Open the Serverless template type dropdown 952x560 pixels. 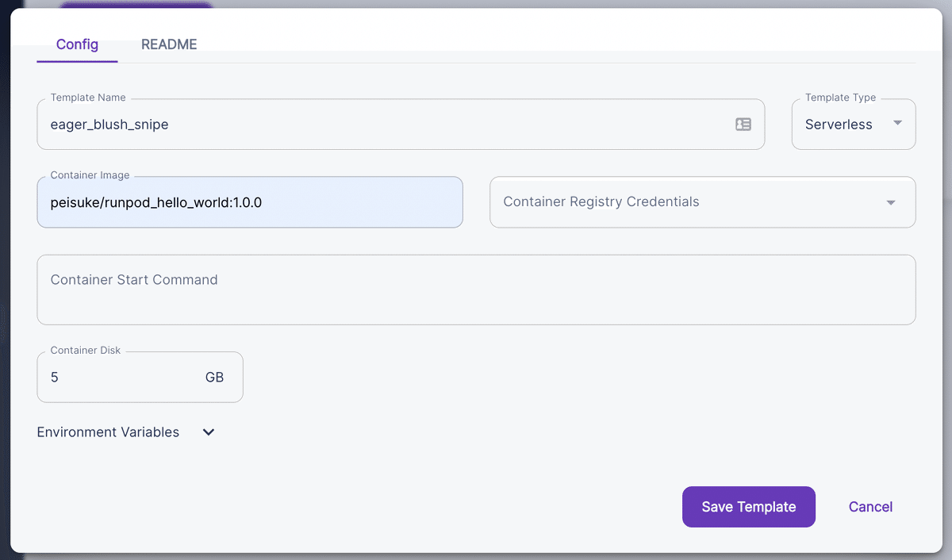(x=839, y=125)
